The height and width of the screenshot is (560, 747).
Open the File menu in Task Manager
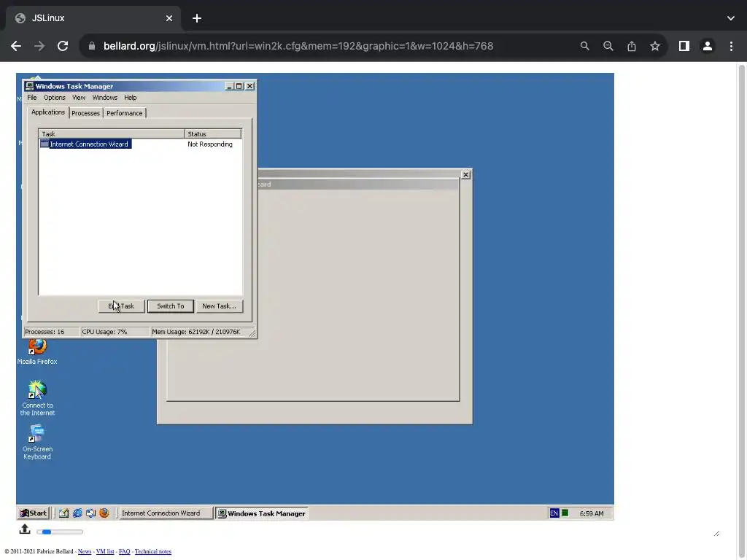coord(32,98)
